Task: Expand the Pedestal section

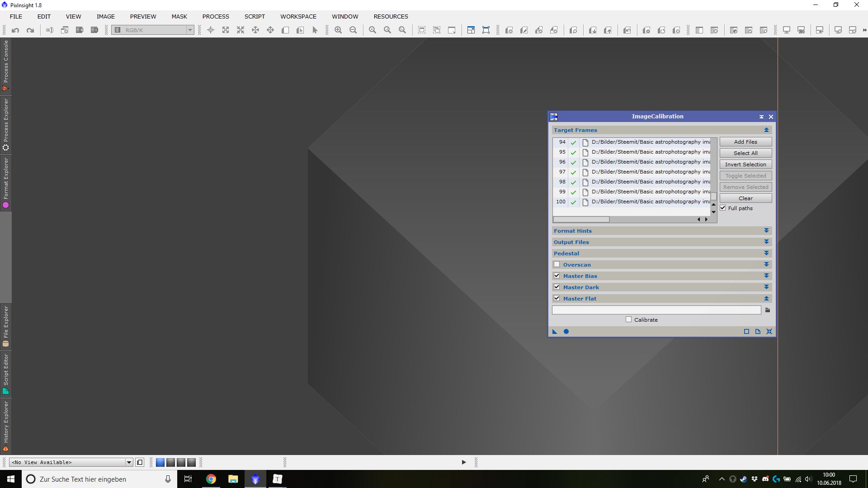Action: (x=766, y=253)
